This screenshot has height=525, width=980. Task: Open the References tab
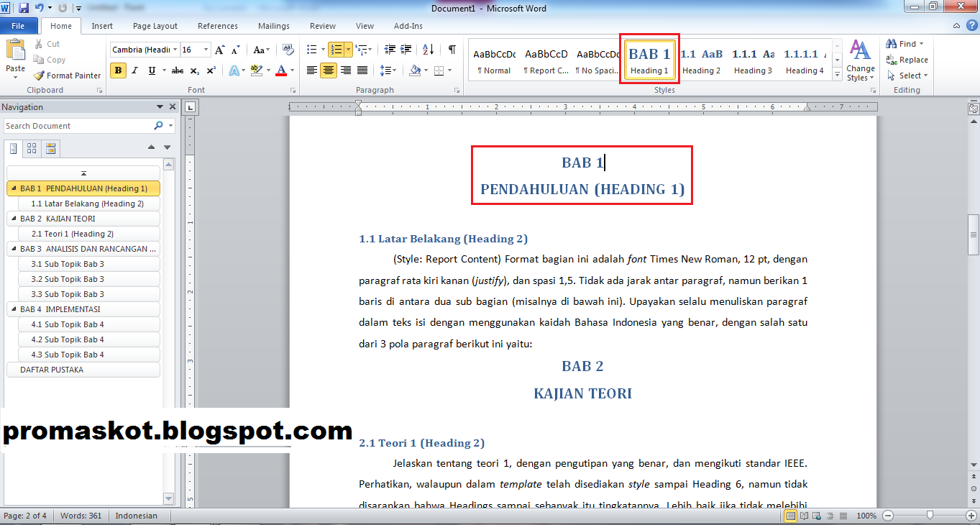[x=218, y=26]
